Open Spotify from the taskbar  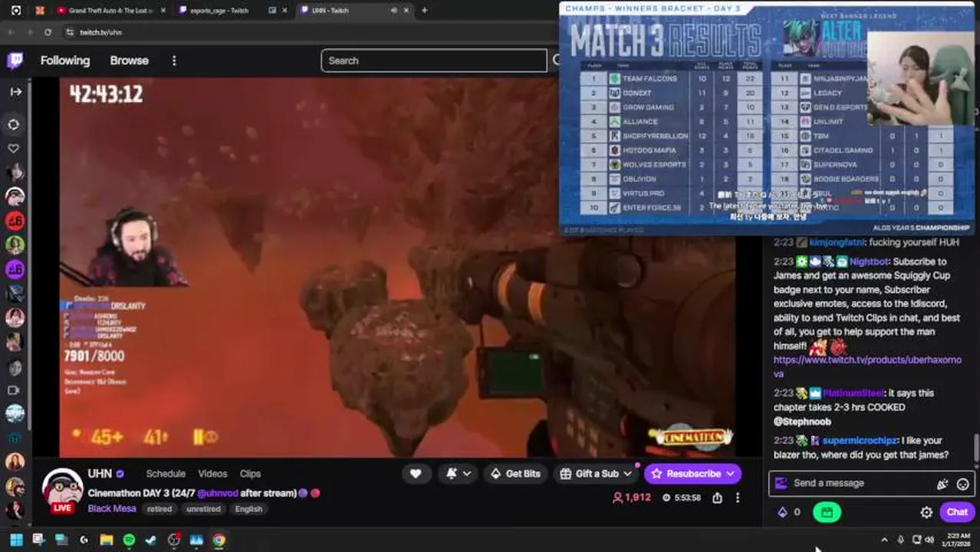point(129,540)
